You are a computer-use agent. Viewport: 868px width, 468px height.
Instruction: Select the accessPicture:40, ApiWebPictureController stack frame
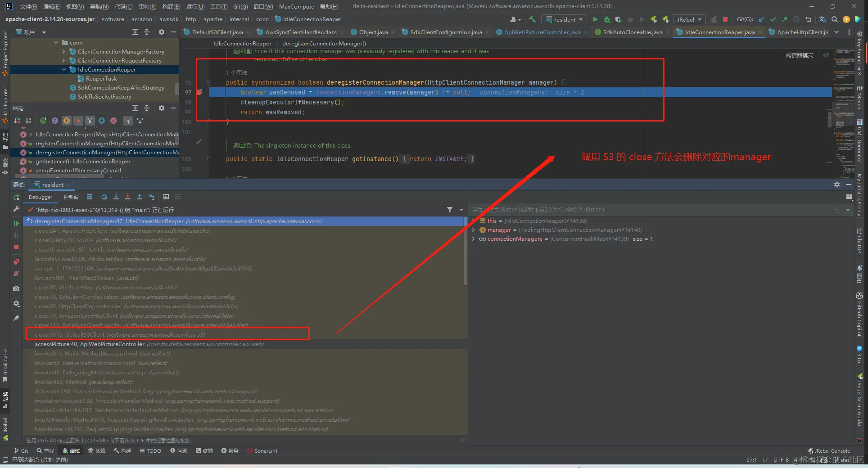pyautogui.click(x=245, y=344)
